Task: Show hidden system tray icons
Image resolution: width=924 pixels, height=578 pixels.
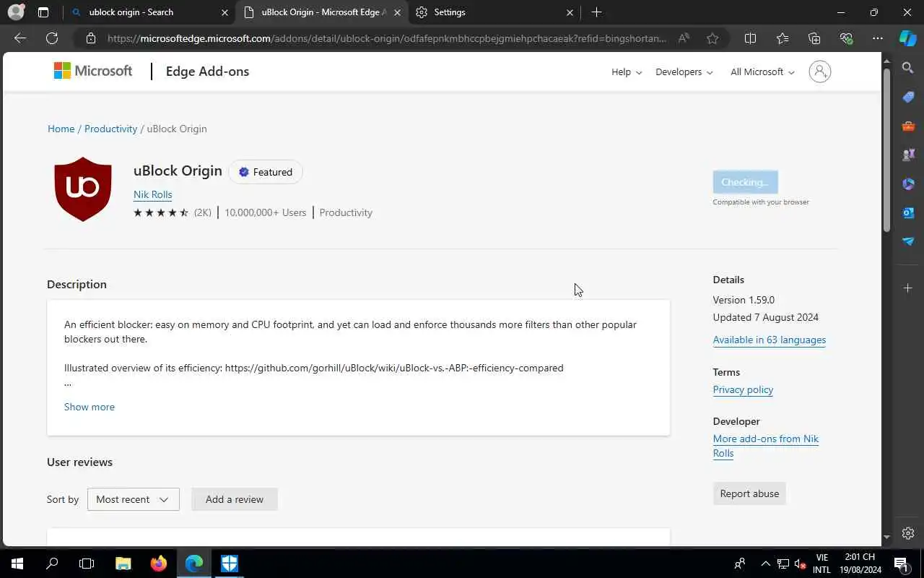Action: (x=765, y=564)
